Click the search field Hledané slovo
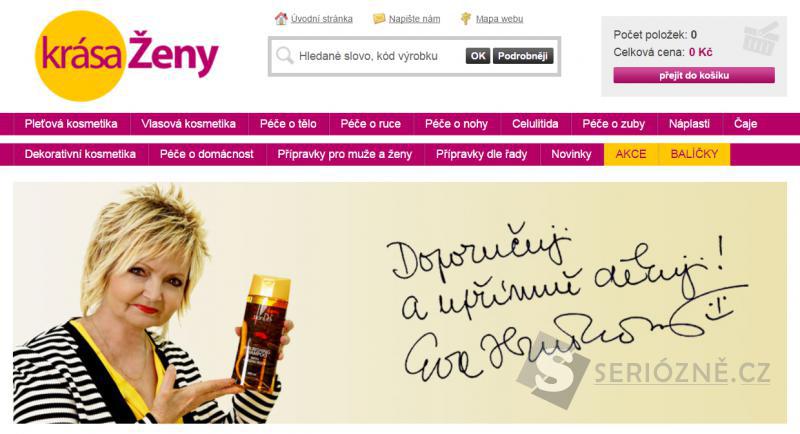Screen dimensions: 800x434 (x=380, y=56)
